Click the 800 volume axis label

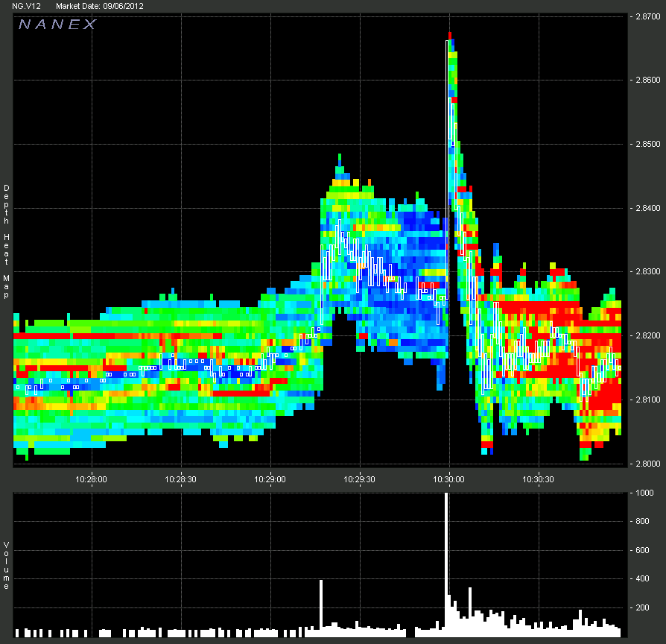[x=642, y=521]
